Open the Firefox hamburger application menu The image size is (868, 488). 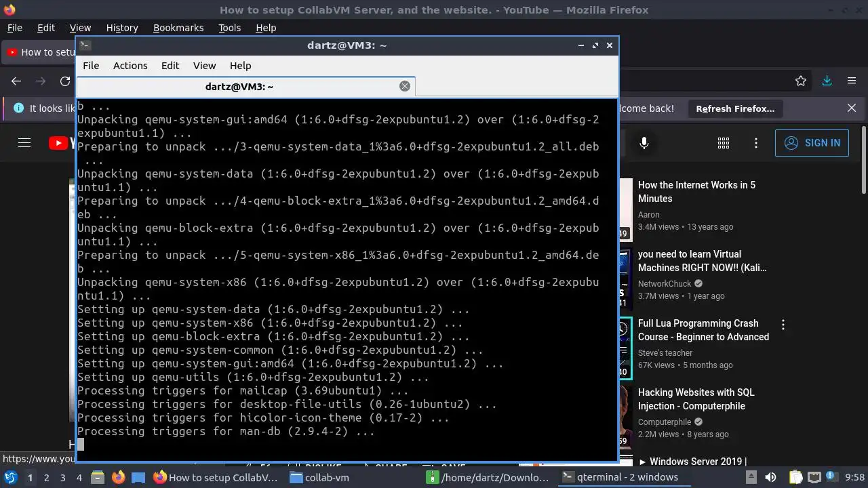tap(852, 81)
